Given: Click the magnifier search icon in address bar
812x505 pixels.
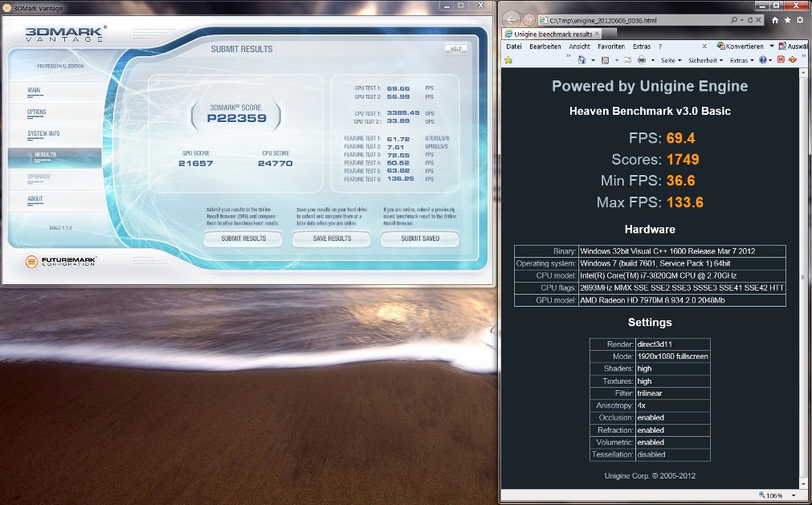Looking at the screenshot, I should point(734,19).
